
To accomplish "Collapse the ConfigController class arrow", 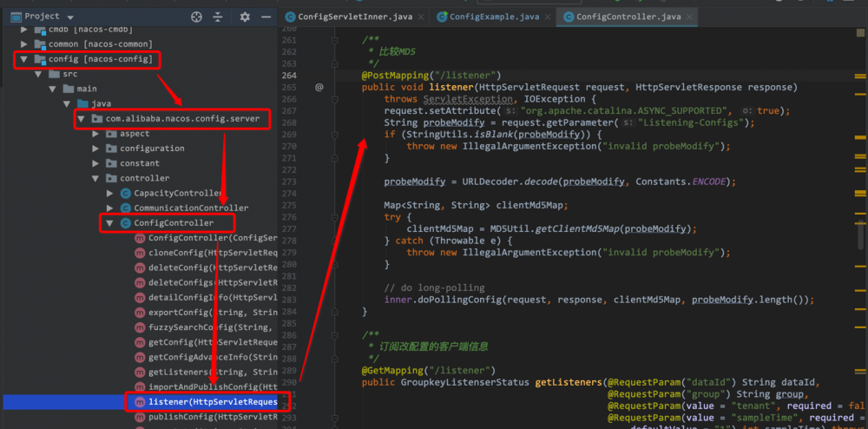I will pos(110,223).
